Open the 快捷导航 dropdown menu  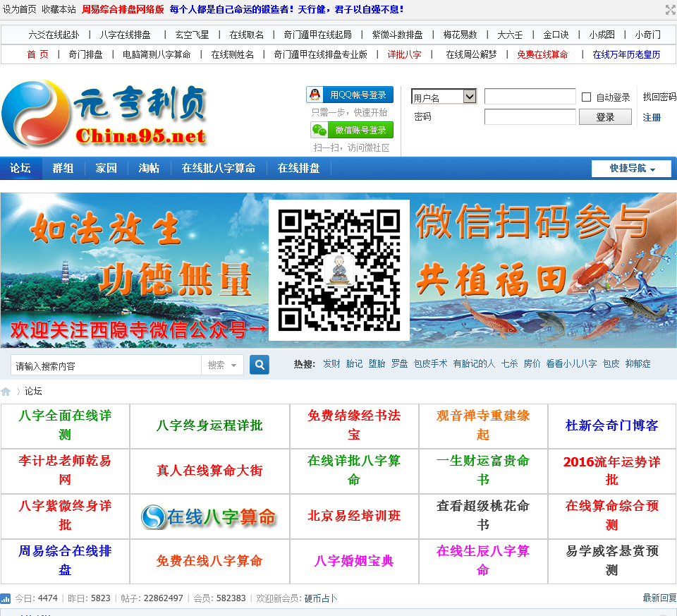pyautogui.click(x=631, y=169)
